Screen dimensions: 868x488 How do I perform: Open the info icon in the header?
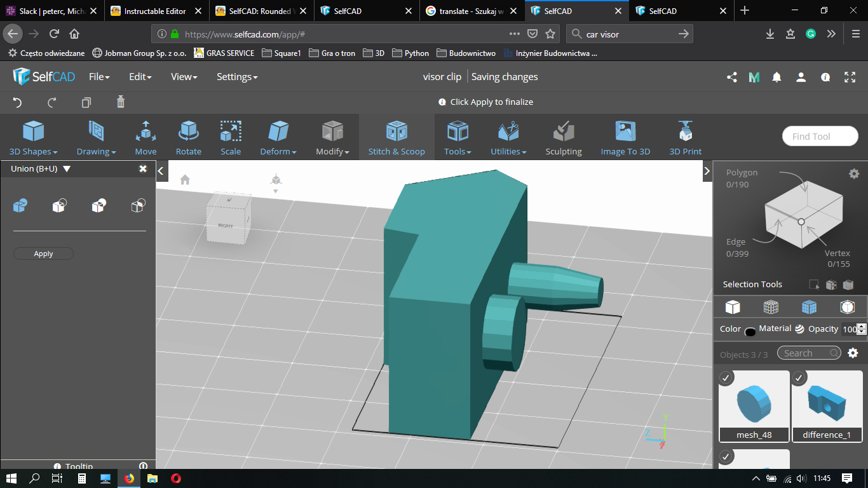pyautogui.click(x=825, y=77)
